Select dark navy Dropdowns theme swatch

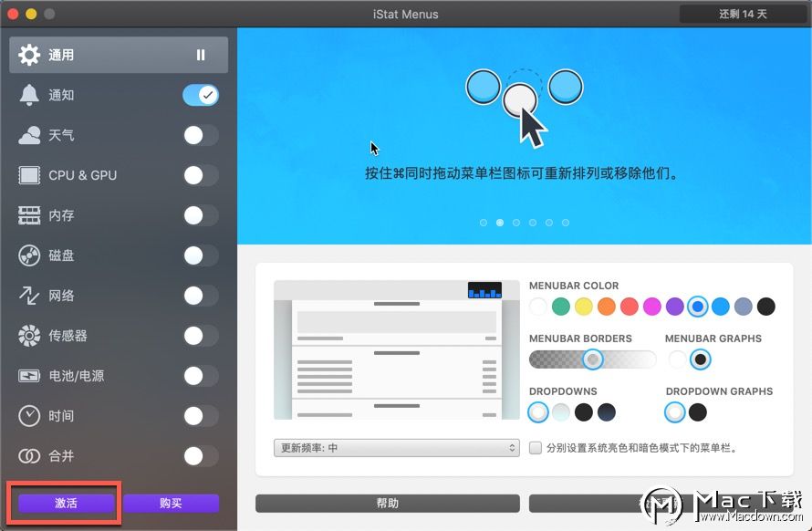click(x=607, y=412)
